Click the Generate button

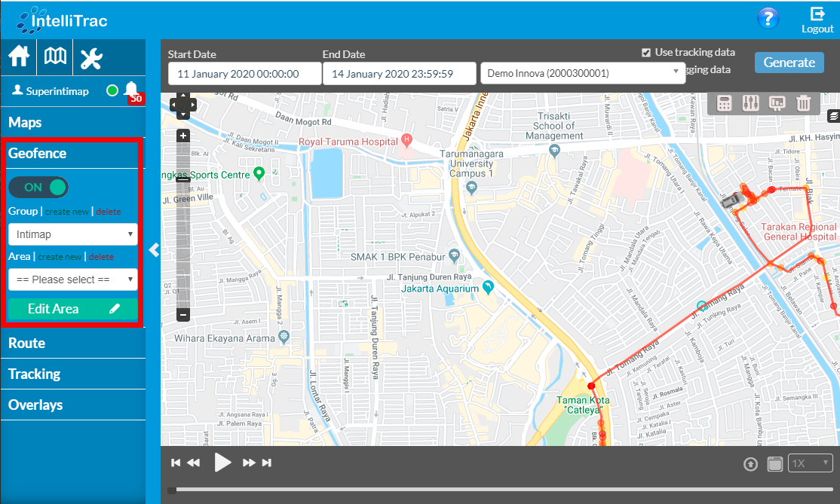(789, 63)
